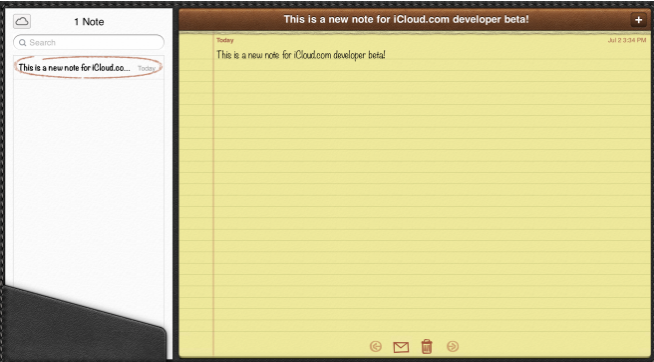The width and height of the screenshot is (654, 362).
Task: Open the iCloud cloud icon menu
Action: 22,21
